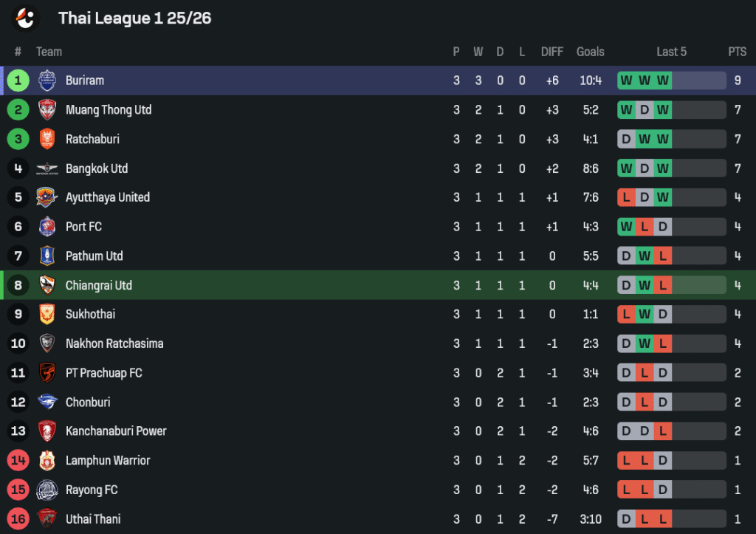Sort standings by DIFF column header
Image resolution: width=756 pixels, height=534 pixels.
tap(552, 52)
